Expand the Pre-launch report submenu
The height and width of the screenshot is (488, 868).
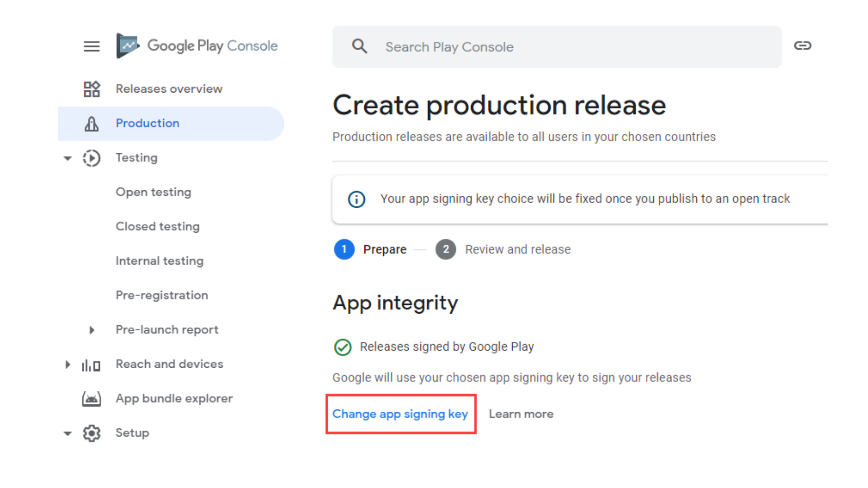pos(92,330)
